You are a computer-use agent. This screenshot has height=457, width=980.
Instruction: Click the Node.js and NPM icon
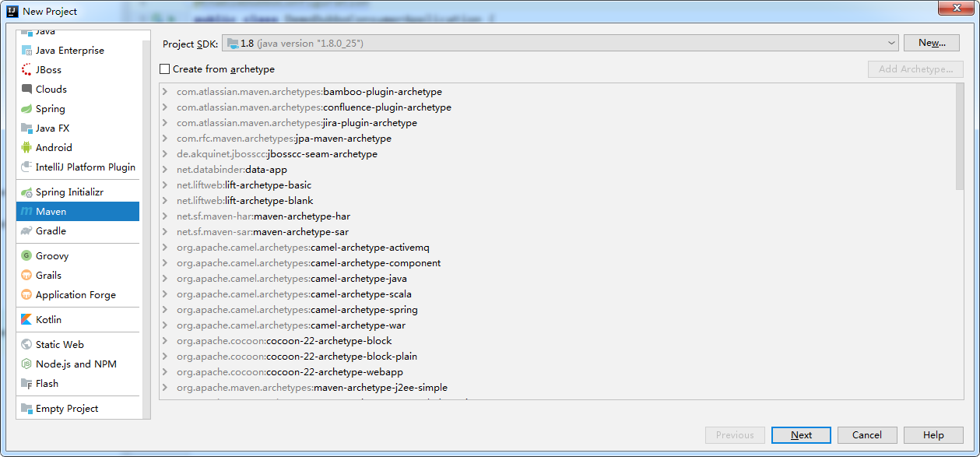pyautogui.click(x=27, y=364)
